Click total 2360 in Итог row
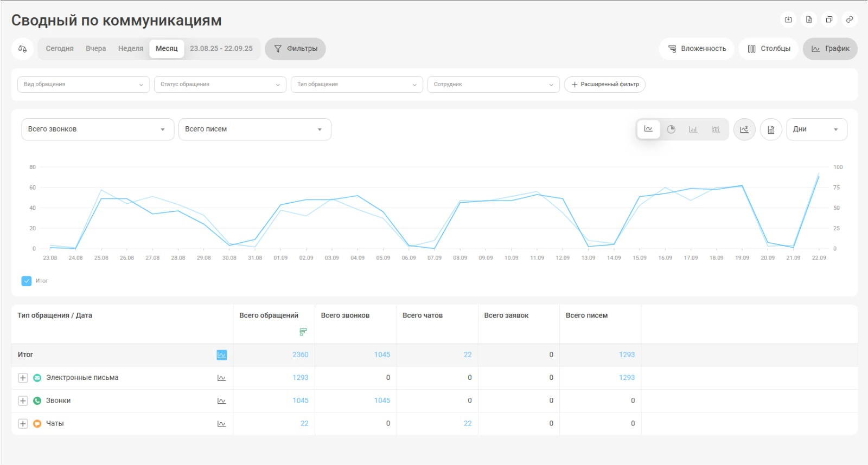Screen dimensions: 868x465 [x=301, y=355]
